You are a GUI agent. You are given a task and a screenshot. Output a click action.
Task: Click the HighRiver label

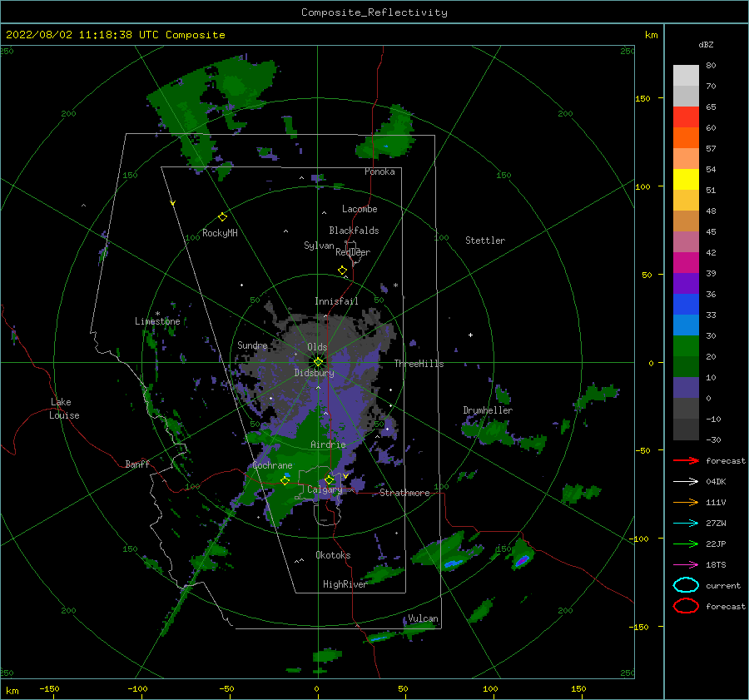point(345,584)
